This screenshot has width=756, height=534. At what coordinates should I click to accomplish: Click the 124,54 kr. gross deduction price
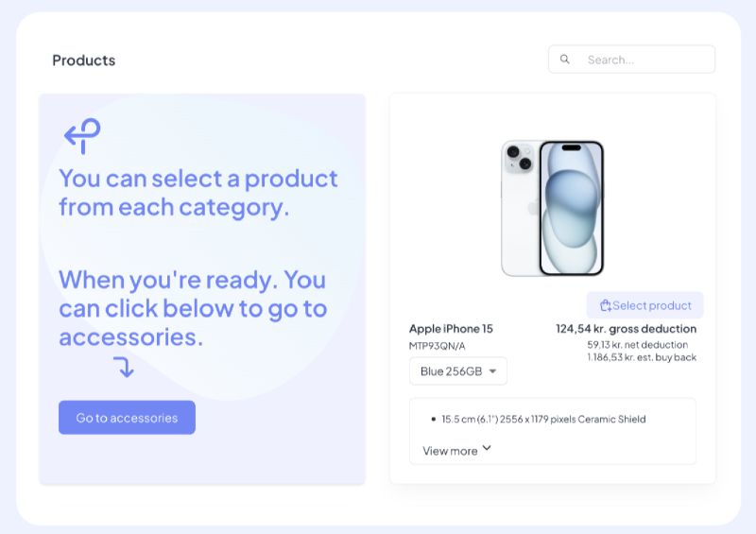pos(626,329)
